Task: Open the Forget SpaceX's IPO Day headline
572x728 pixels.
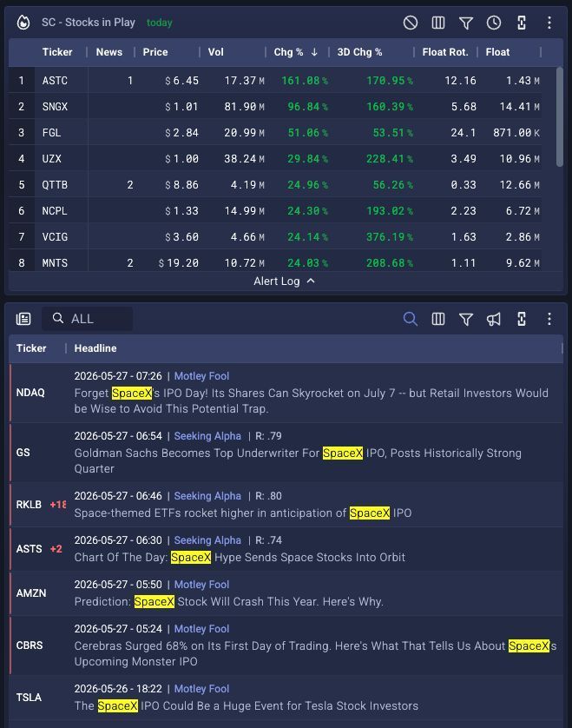Action: (x=311, y=400)
